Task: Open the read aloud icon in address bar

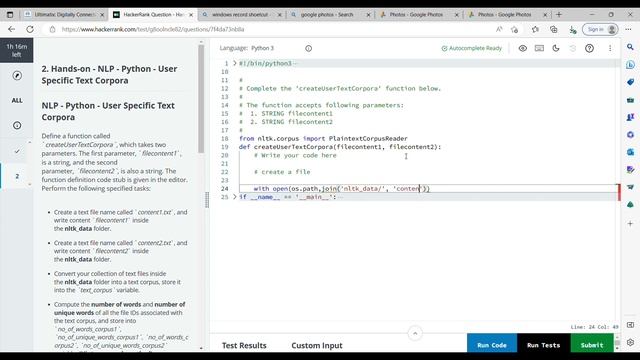Action: (x=499, y=29)
